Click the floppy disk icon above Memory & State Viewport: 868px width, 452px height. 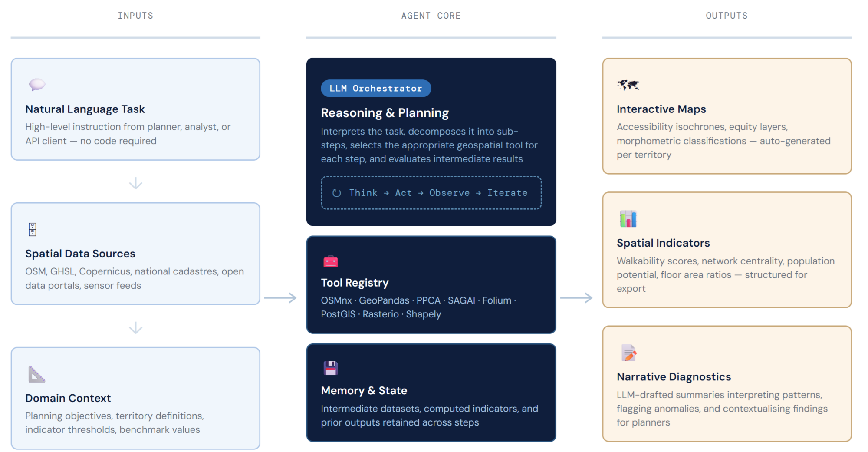click(330, 368)
